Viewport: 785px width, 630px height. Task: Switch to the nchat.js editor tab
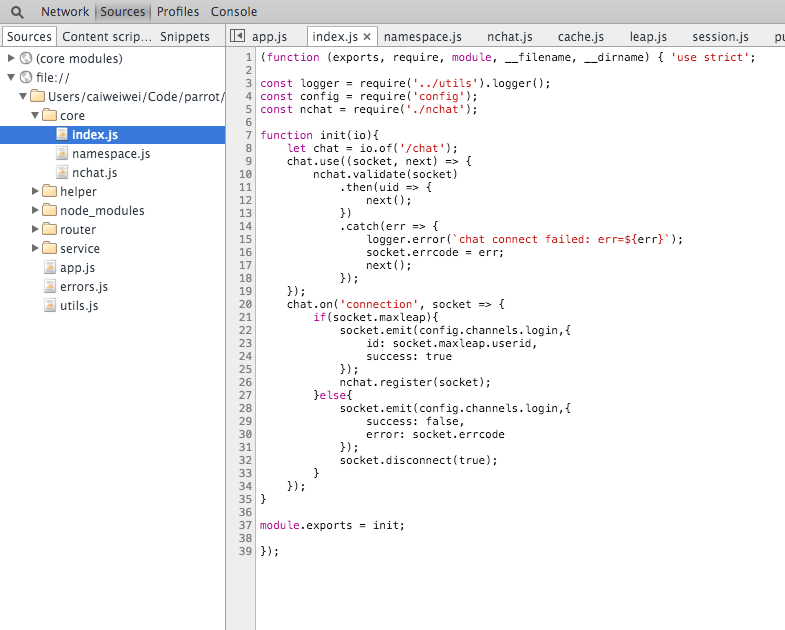[x=509, y=37]
